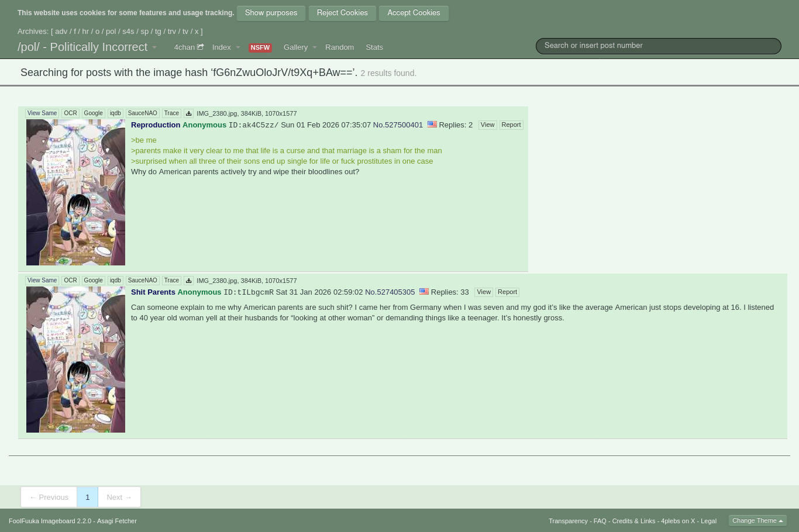The image size is (799, 532).
Task: Open the thumbnail of post No.527500401
Action: pyautogui.click(x=75, y=192)
